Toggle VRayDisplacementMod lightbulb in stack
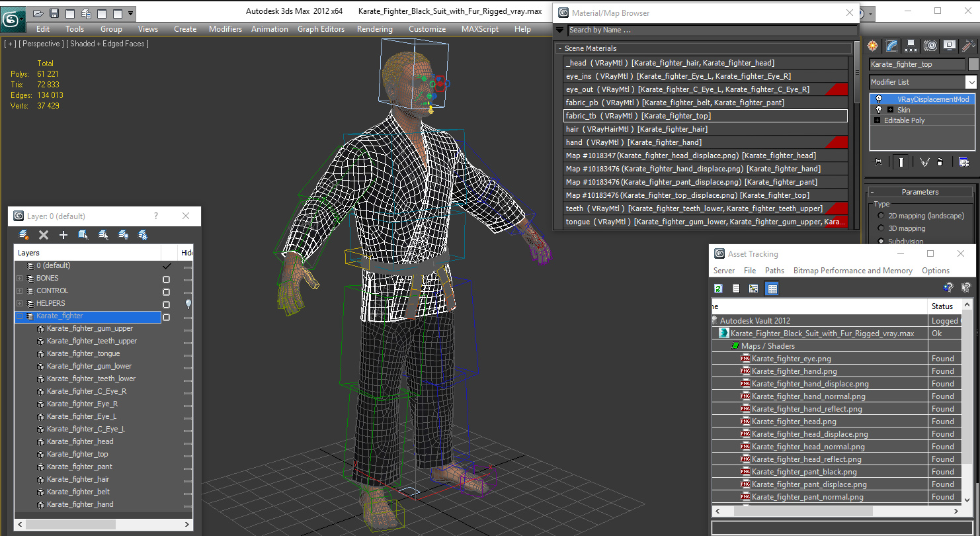980x536 pixels. [879, 99]
